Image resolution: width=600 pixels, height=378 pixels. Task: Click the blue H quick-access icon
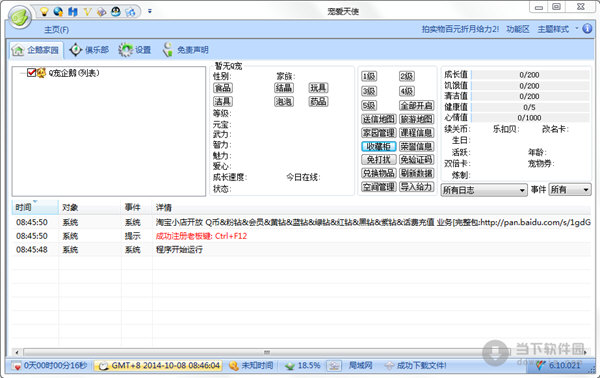pos(73,12)
